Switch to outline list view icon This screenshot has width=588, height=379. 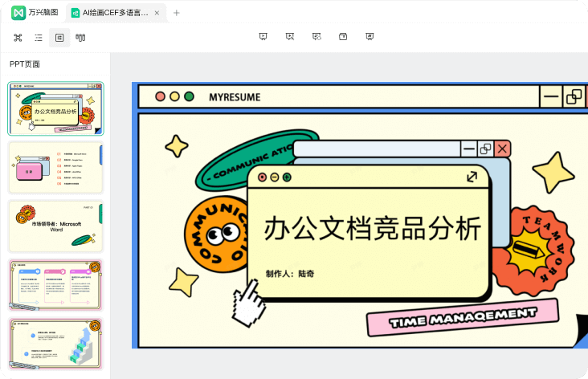pyautogui.click(x=39, y=38)
